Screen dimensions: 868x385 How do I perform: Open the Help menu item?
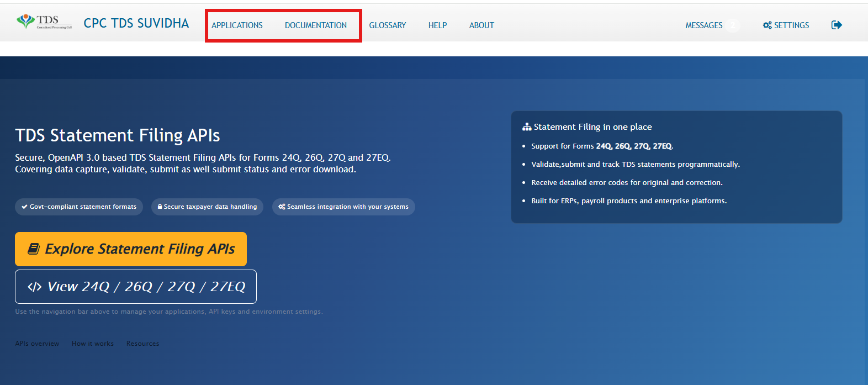(x=438, y=25)
